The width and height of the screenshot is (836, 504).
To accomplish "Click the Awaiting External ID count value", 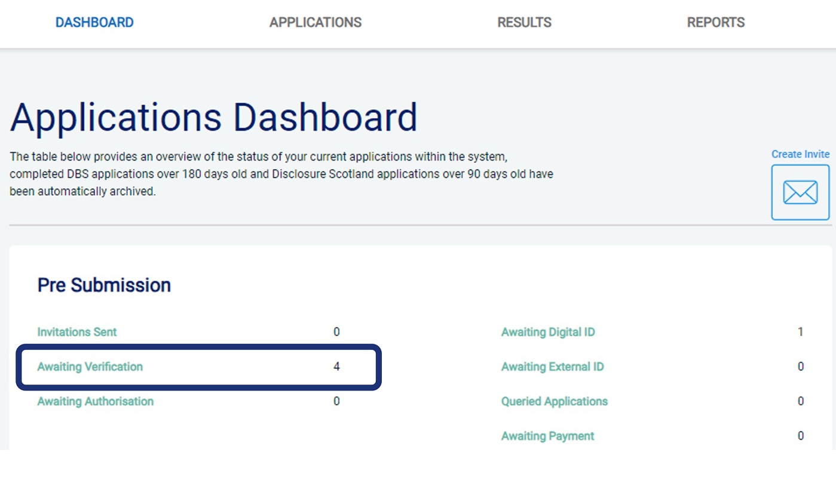I will point(801,367).
